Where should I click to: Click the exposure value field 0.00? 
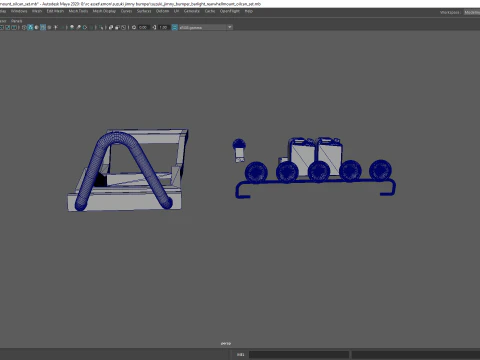pos(143,27)
